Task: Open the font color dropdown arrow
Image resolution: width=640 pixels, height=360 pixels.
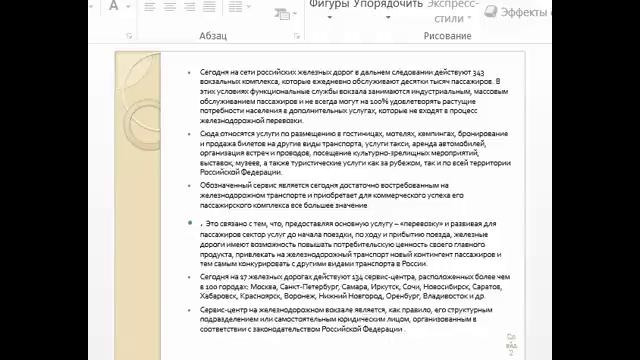Action: coord(128,7)
